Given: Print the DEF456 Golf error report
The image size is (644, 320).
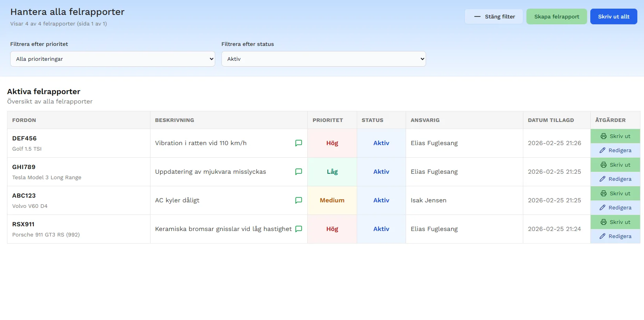Looking at the screenshot, I should coord(615,136).
